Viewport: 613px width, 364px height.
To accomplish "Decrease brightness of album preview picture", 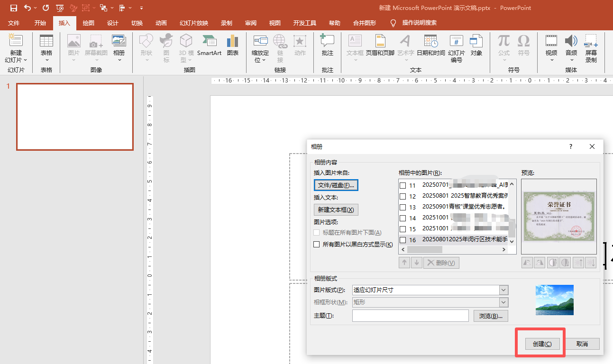I will click(591, 263).
